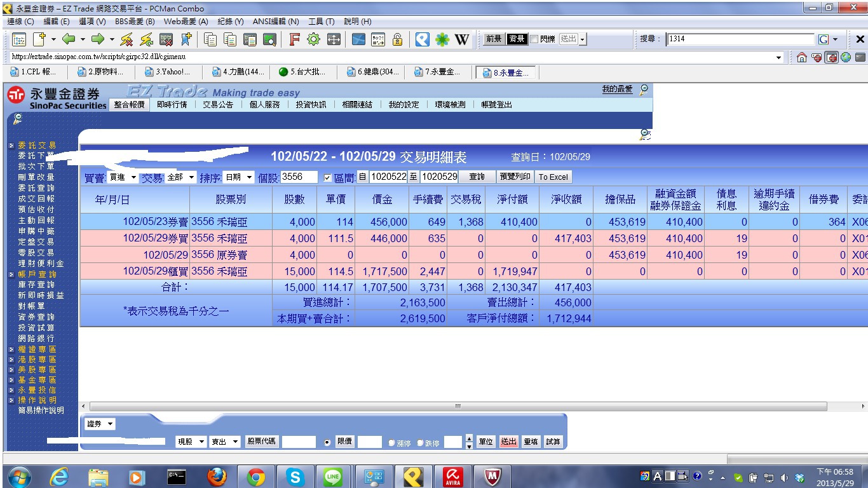Open the 排序 dropdown showing 日期
This screenshot has height=488, width=868.
[238, 177]
